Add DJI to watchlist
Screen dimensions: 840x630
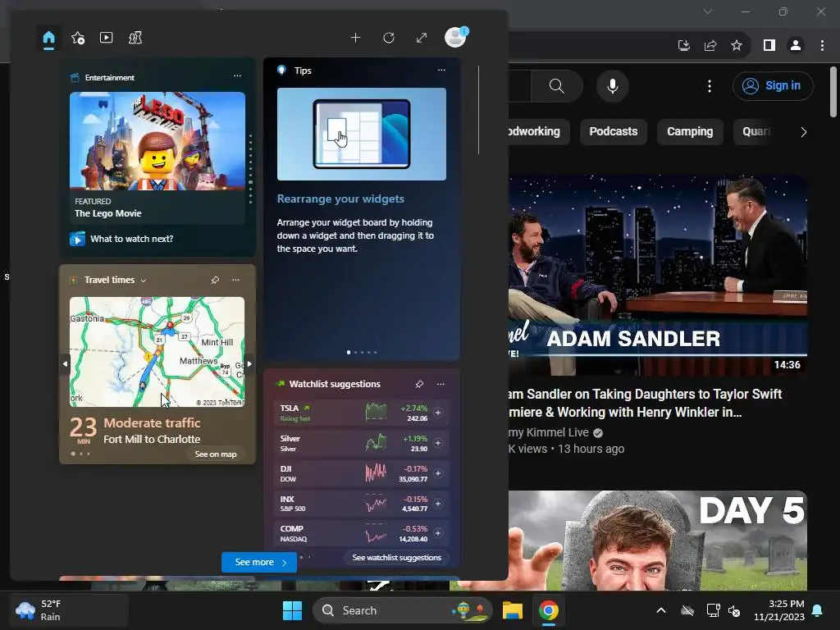pos(438,473)
